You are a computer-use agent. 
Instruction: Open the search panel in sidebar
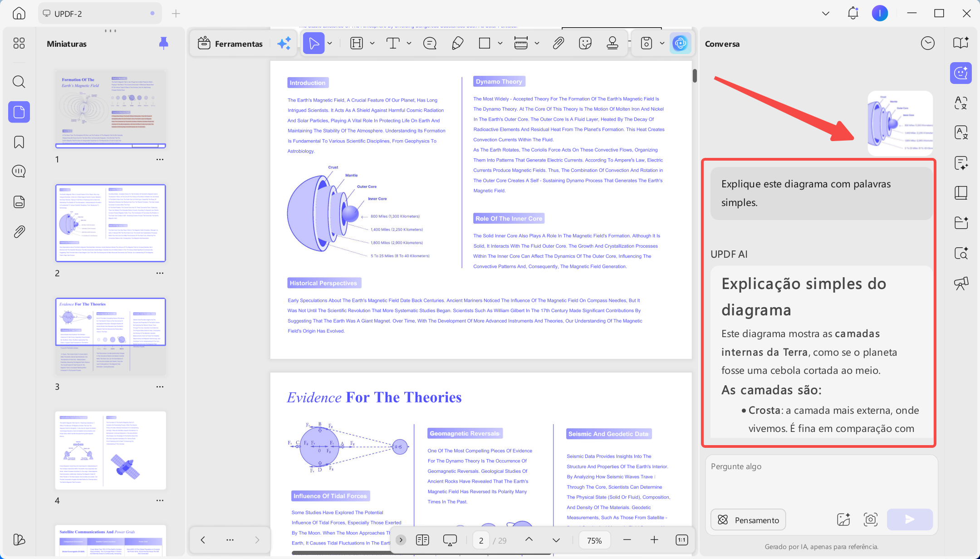(x=19, y=82)
